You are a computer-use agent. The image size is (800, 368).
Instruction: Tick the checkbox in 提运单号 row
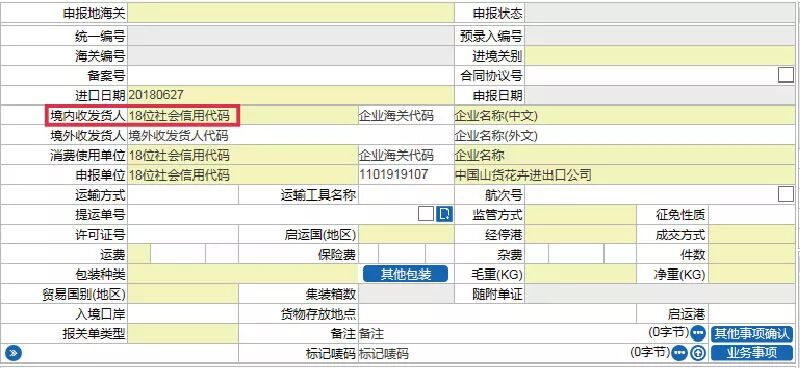click(x=425, y=214)
